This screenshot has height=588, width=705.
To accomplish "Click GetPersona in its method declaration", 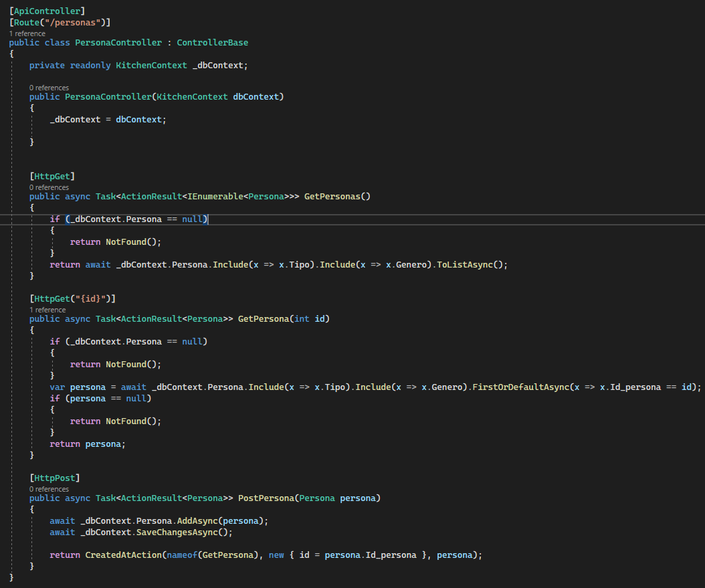I will [264, 318].
